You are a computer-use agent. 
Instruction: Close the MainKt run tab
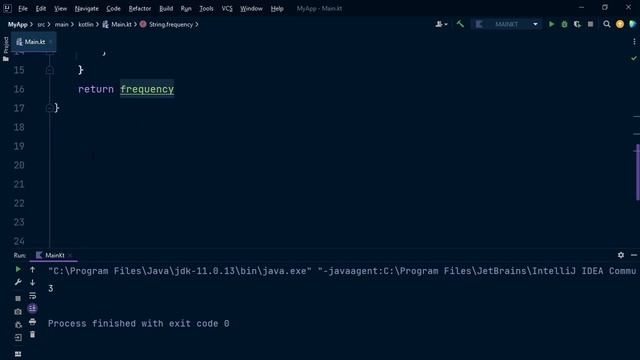point(70,256)
